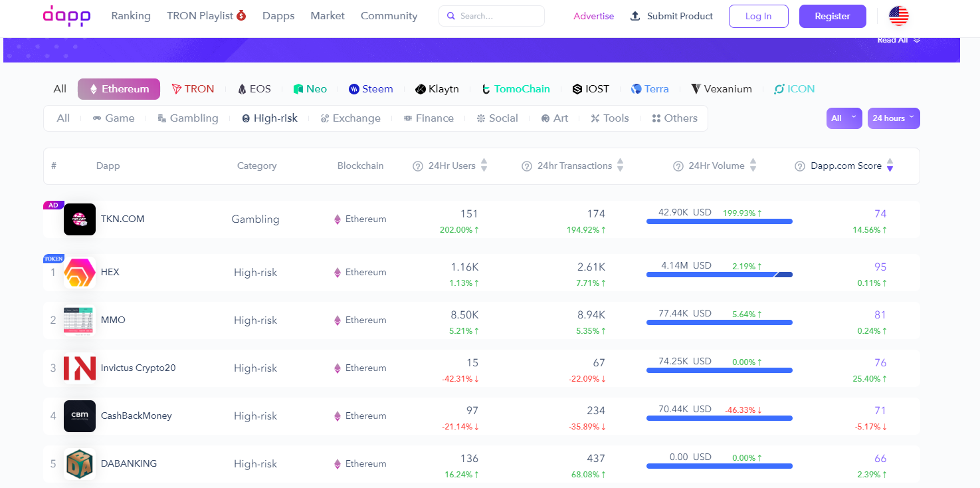
Task: Expand Read All in the banner
Action: [898, 40]
